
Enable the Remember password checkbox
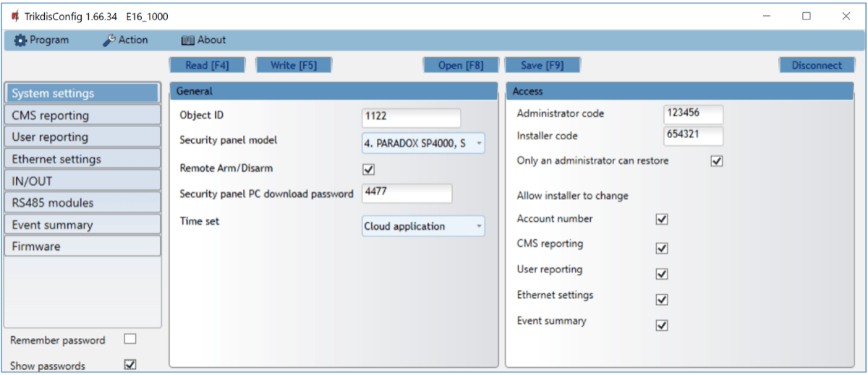pyautogui.click(x=130, y=339)
